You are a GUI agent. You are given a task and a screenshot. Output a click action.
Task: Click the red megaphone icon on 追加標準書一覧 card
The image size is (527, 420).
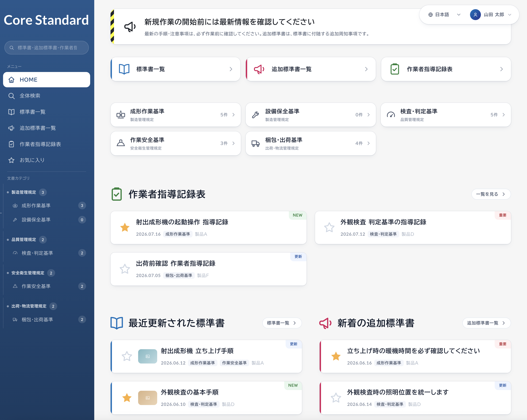pos(259,69)
